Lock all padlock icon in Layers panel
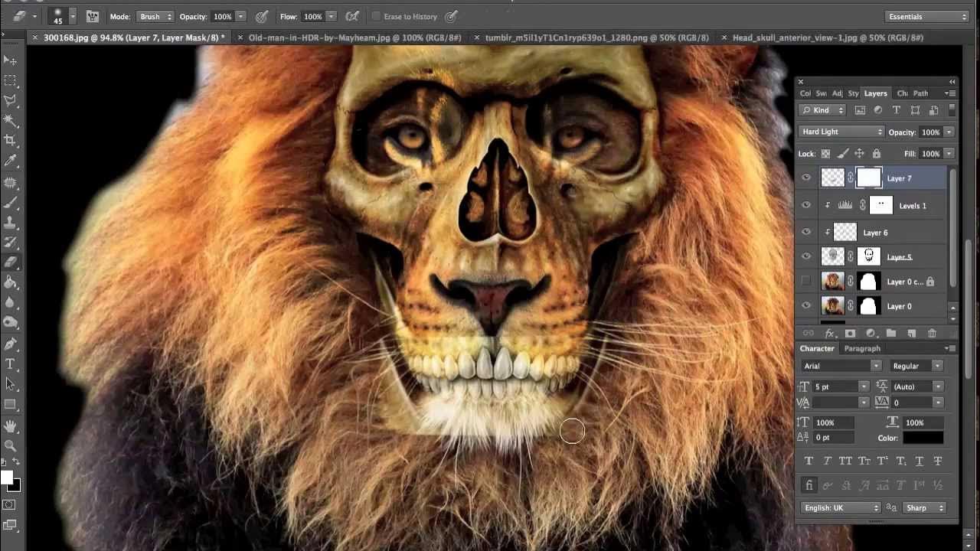 click(876, 154)
